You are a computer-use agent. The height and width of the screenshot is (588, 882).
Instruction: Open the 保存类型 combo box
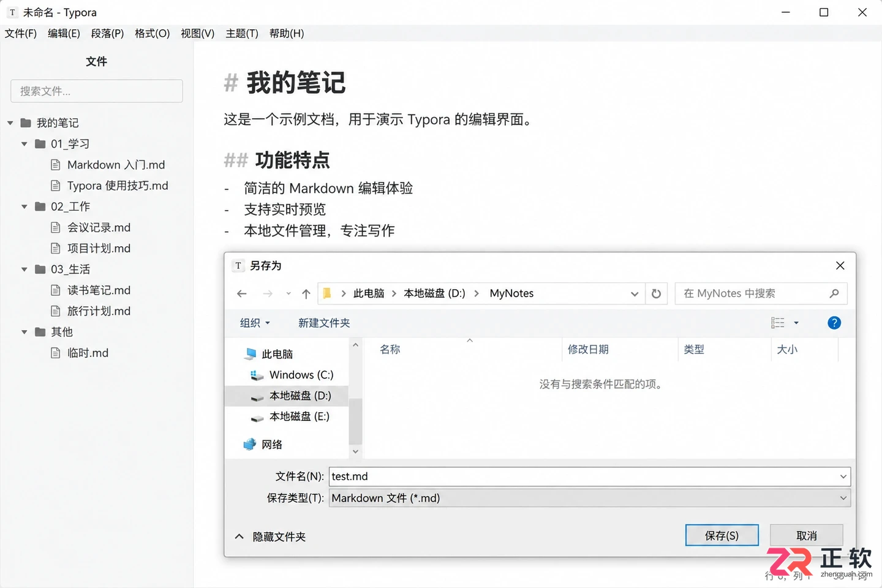pyautogui.click(x=590, y=498)
